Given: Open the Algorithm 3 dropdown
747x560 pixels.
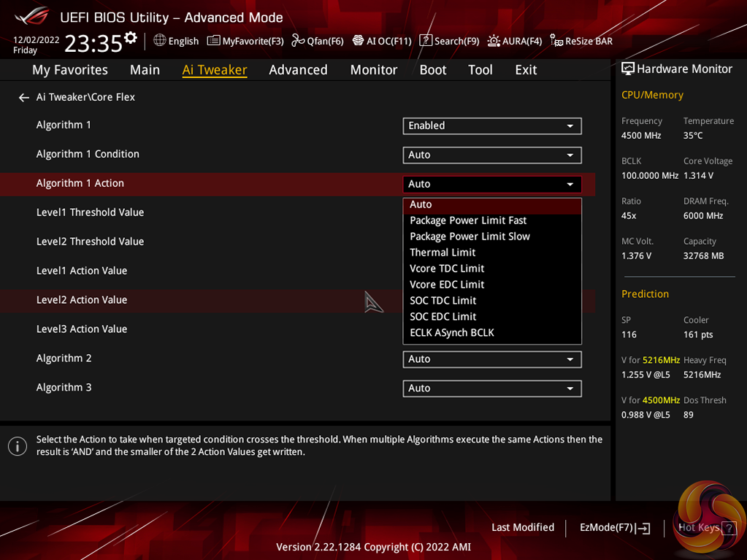Looking at the screenshot, I should pos(491,388).
